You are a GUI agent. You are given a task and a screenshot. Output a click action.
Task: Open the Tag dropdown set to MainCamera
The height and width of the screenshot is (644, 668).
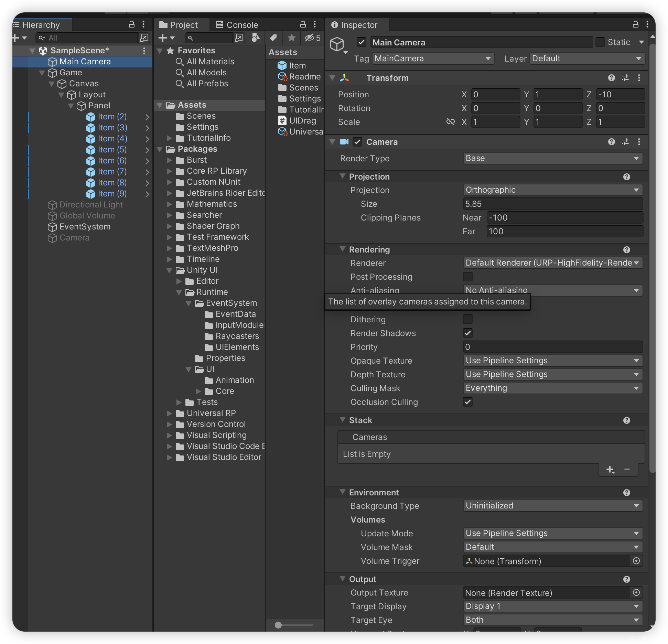(432, 58)
